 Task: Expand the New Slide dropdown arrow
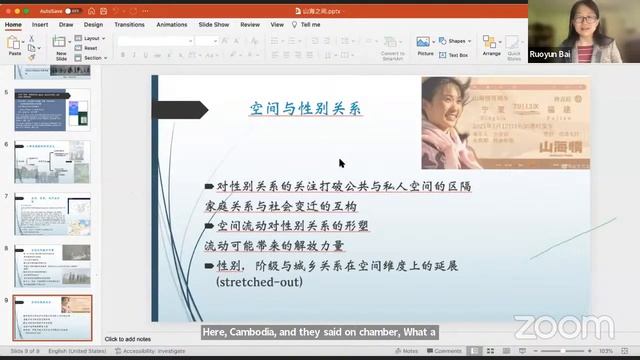[x=70, y=42]
